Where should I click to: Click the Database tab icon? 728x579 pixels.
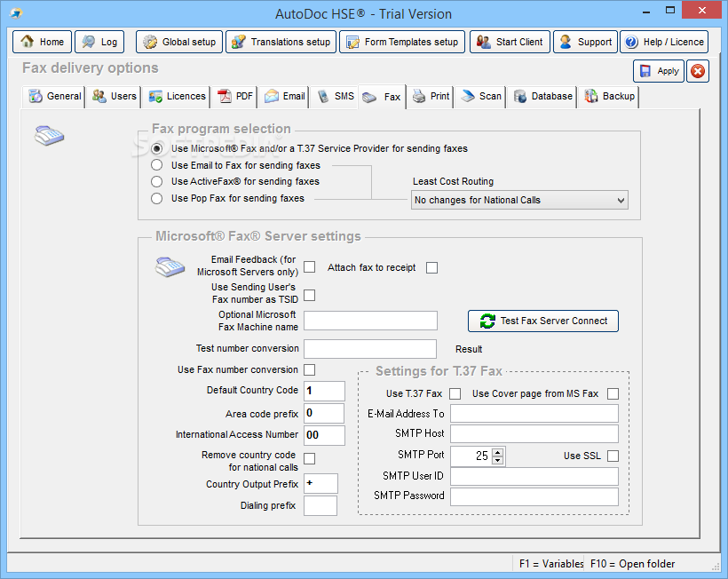[x=520, y=96]
